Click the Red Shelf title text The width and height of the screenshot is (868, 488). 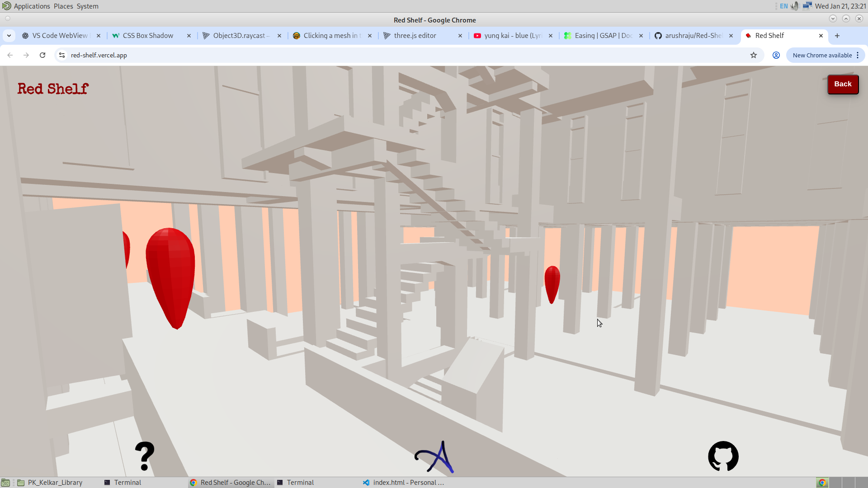pos(53,89)
